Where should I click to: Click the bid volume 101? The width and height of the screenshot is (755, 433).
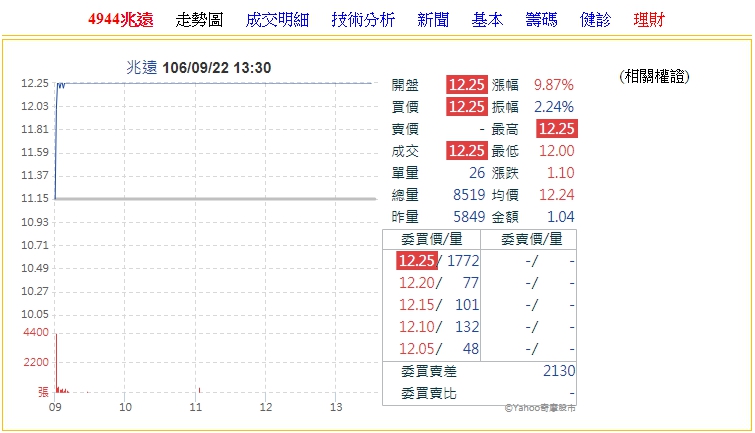(467, 305)
